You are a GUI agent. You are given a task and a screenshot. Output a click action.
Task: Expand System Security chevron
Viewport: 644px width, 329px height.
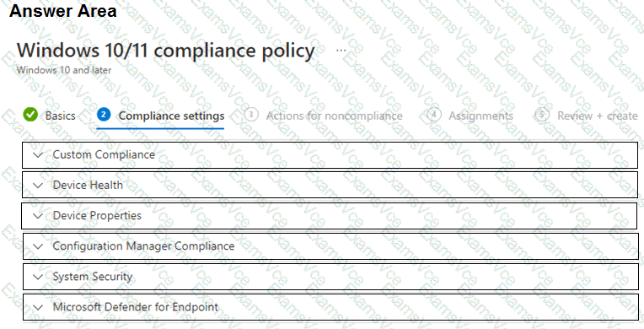38,277
